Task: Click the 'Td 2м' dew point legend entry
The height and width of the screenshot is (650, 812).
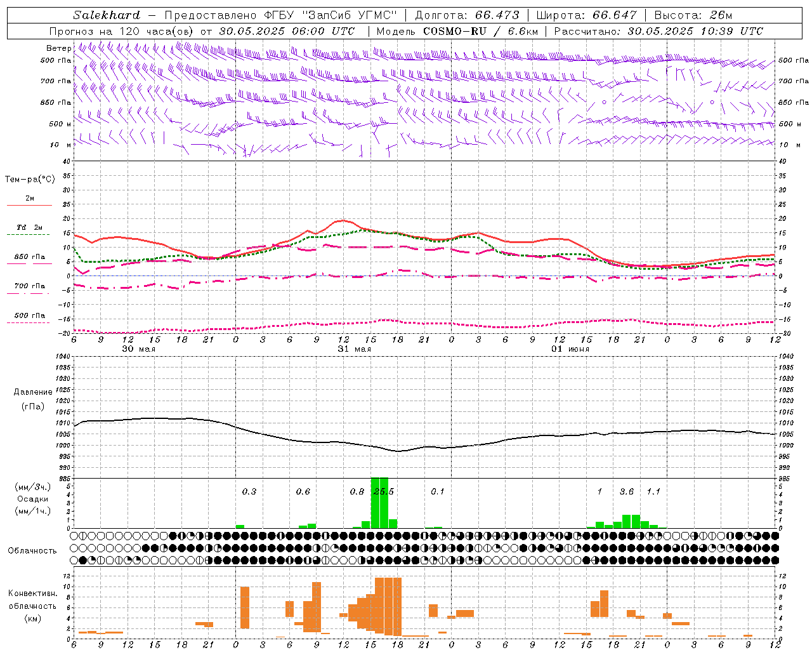Action: (x=29, y=227)
